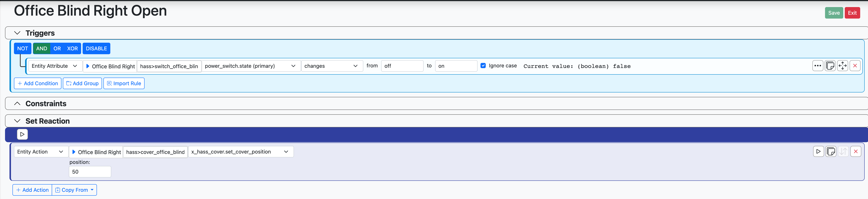The height and width of the screenshot is (199, 868).
Task: Expand the action's Office Blind Right entity arrow
Action: (74, 152)
